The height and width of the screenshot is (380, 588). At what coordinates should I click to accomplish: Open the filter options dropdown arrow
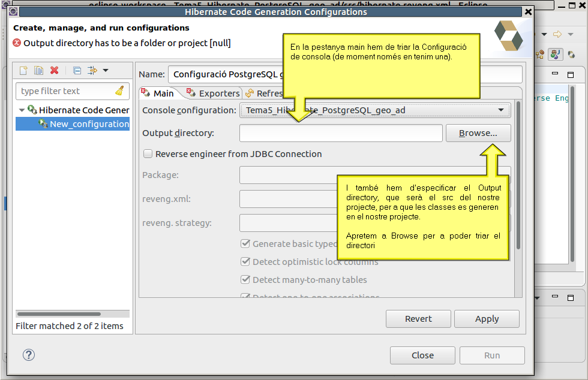tap(106, 71)
